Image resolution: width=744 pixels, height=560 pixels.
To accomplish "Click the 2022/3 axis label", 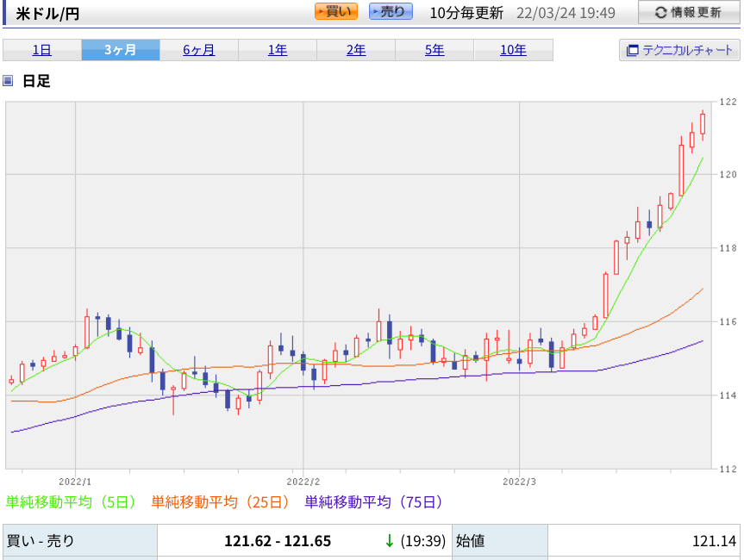I will click(x=520, y=482).
